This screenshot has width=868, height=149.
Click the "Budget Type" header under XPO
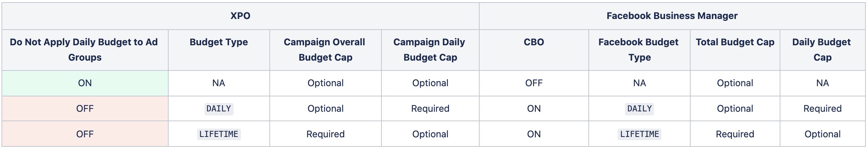click(x=219, y=42)
